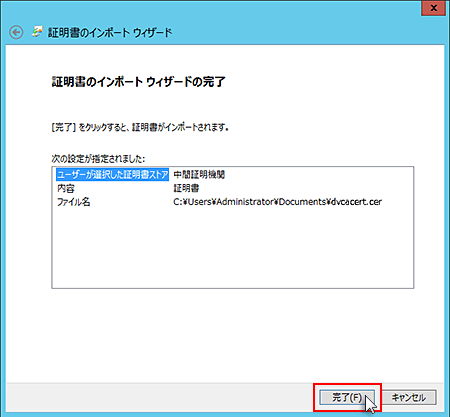Click the dvcacert.cer file path value
The image size is (450, 417).
277,202
